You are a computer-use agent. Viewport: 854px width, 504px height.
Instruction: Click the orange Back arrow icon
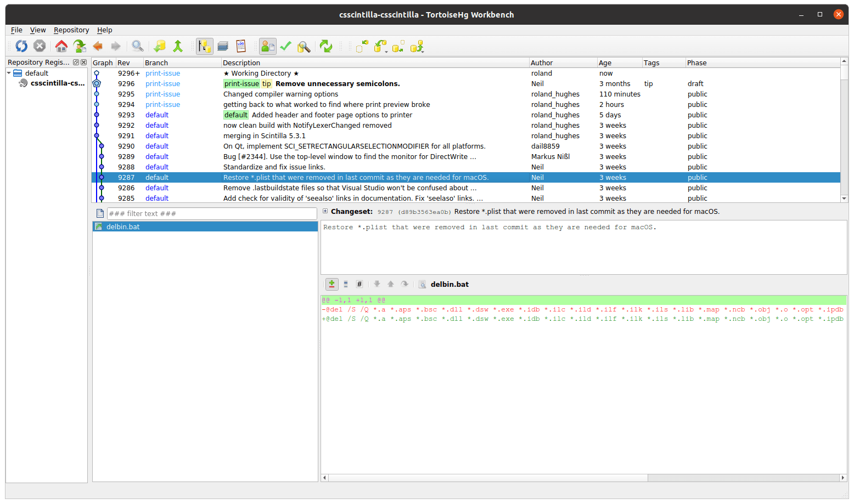(98, 47)
